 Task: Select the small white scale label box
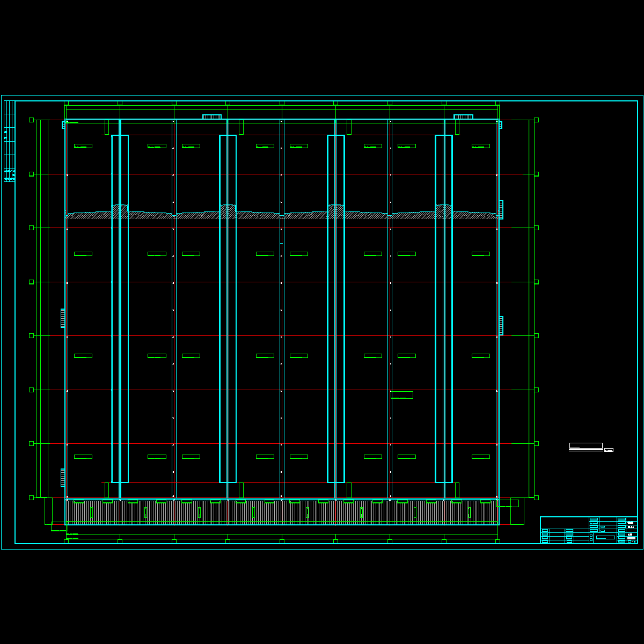[609, 450]
